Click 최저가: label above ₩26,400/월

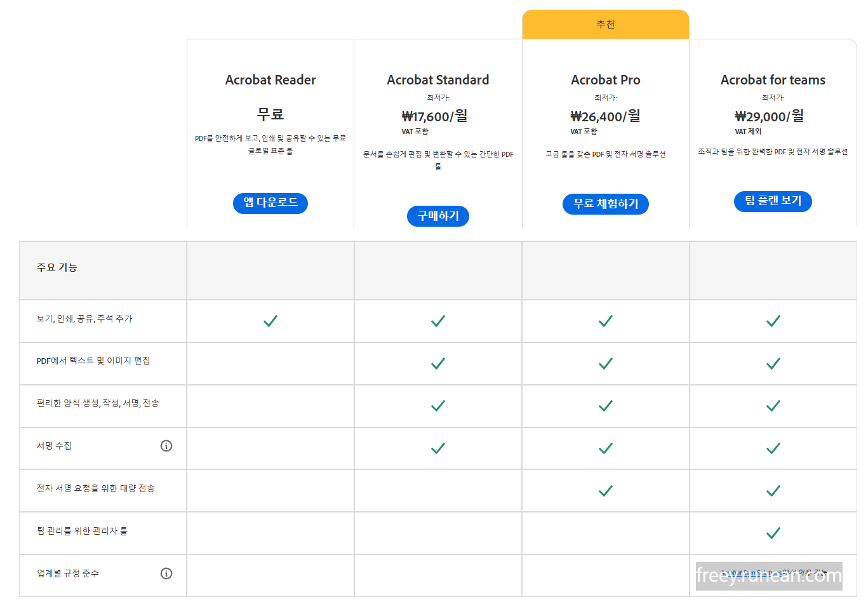coord(606,98)
